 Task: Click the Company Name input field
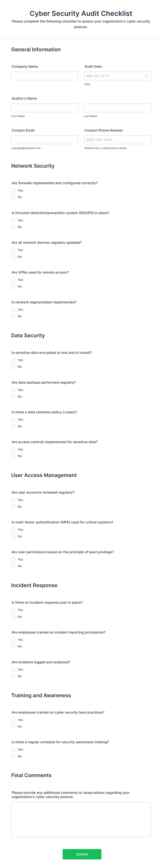[44, 76]
